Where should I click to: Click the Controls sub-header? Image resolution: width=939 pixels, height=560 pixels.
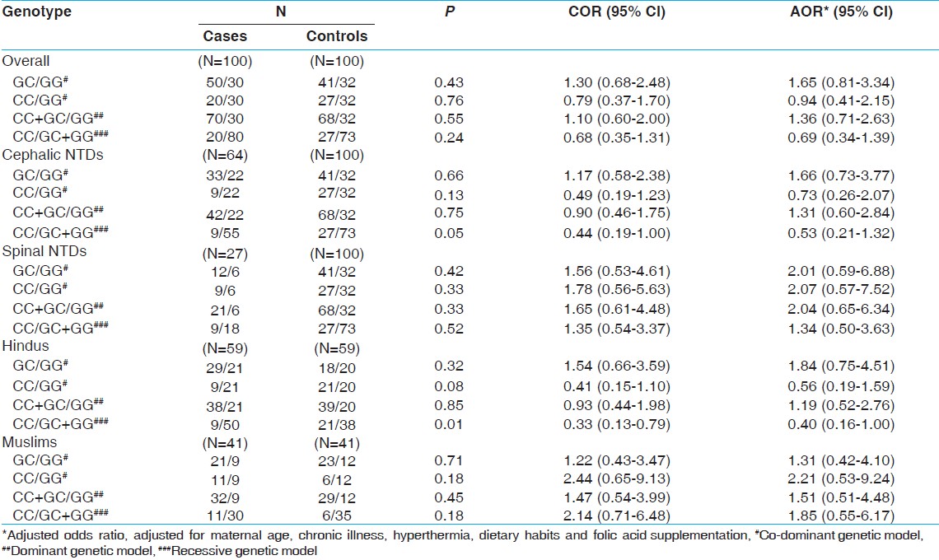(x=337, y=36)
